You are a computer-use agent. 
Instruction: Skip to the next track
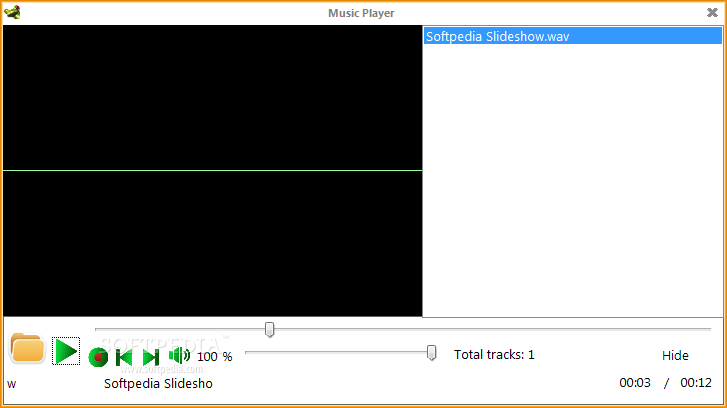pos(151,357)
